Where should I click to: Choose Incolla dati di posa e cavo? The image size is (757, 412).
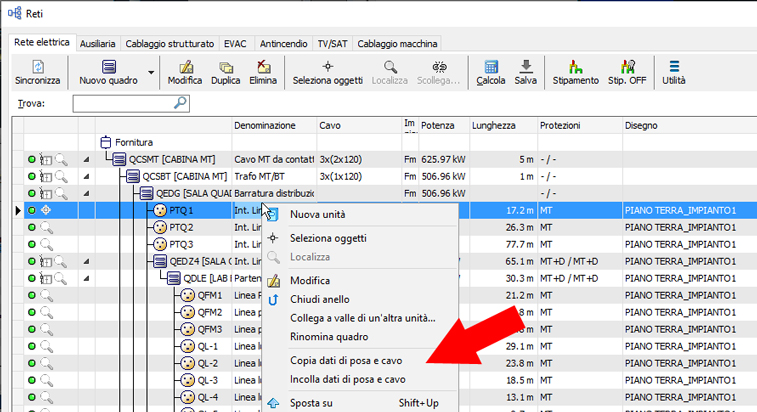tap(360, 380)
